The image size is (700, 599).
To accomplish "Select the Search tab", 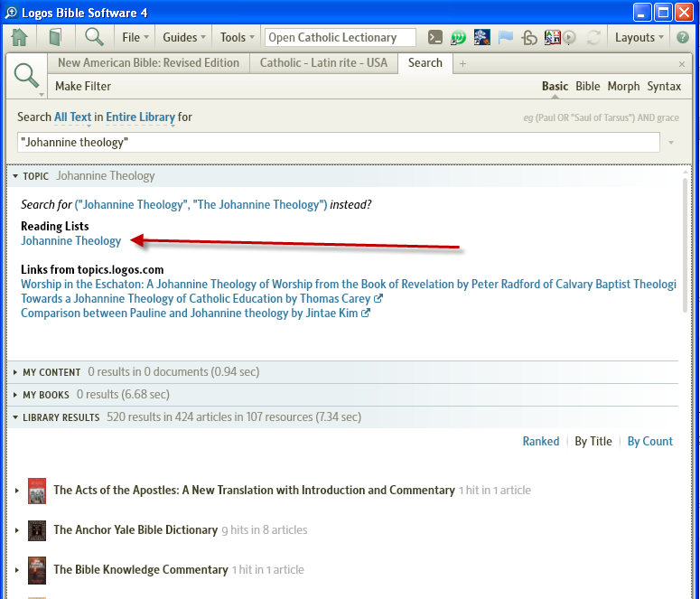I will pos(425,63).
